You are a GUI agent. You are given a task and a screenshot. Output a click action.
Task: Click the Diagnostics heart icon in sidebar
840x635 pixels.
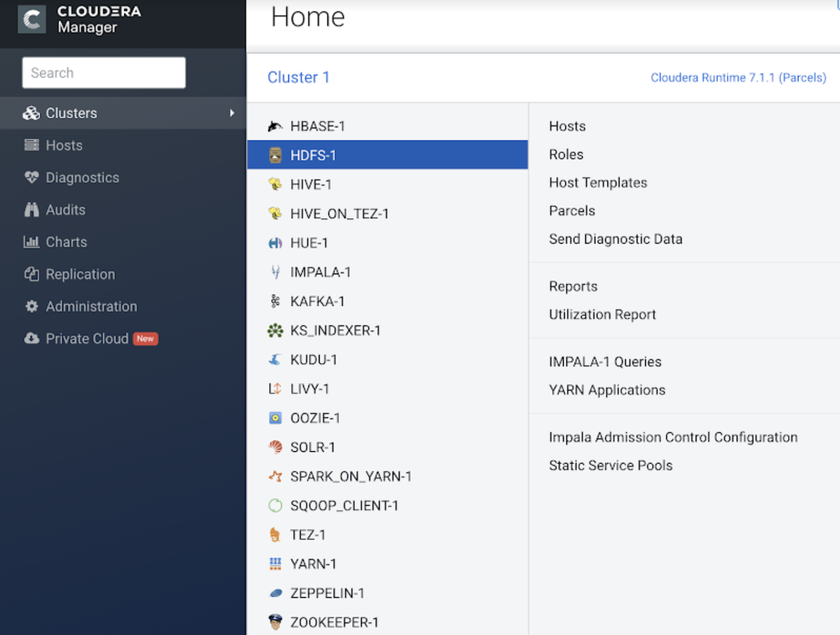coord(32,178)
